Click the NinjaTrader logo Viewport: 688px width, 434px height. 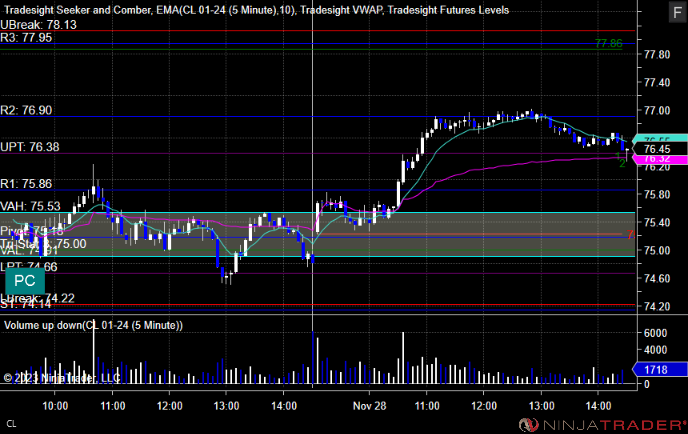click(x=602, y=425)
